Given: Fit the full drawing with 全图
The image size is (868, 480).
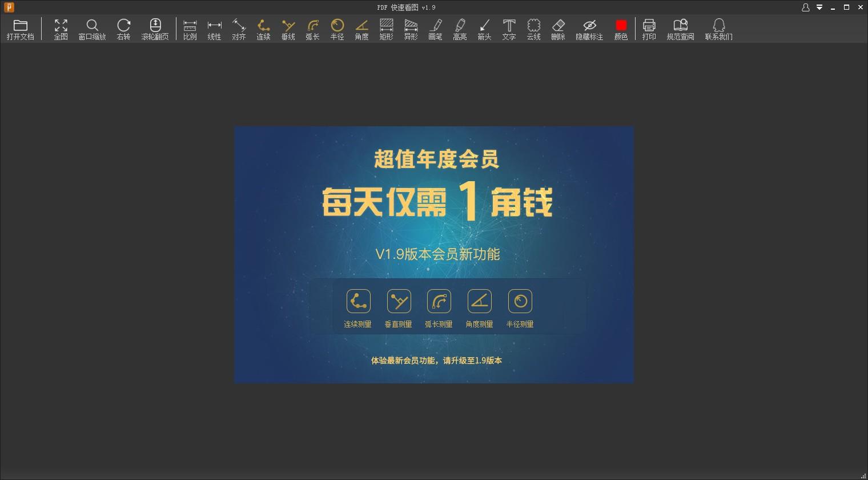Looking at the screenshot, I should (61, 30).
